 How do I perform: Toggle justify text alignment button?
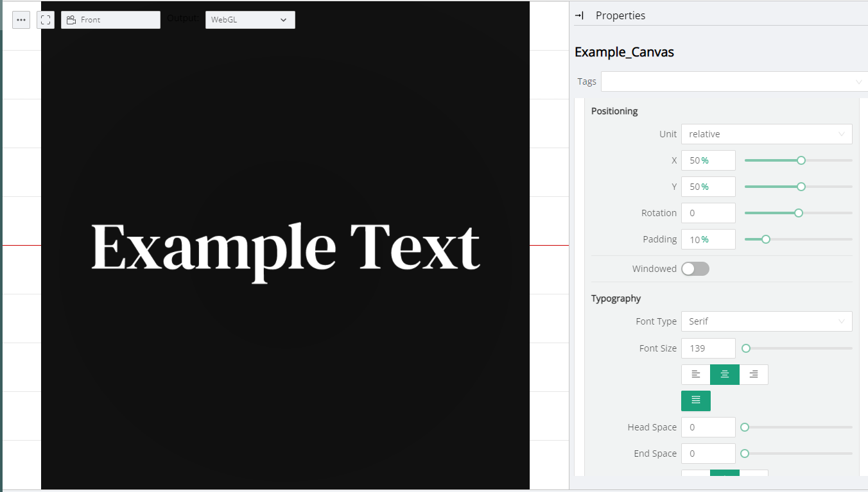(696, 400)
